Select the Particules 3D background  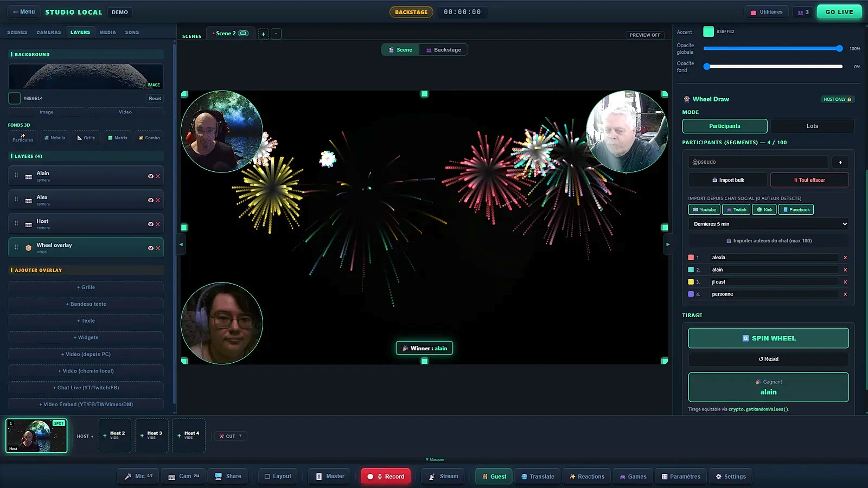(23, 138)
